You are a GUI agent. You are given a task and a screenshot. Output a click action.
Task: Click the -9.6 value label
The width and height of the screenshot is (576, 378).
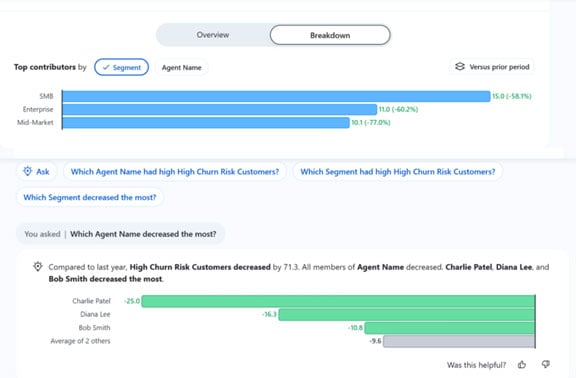click(x=375, y=341)
